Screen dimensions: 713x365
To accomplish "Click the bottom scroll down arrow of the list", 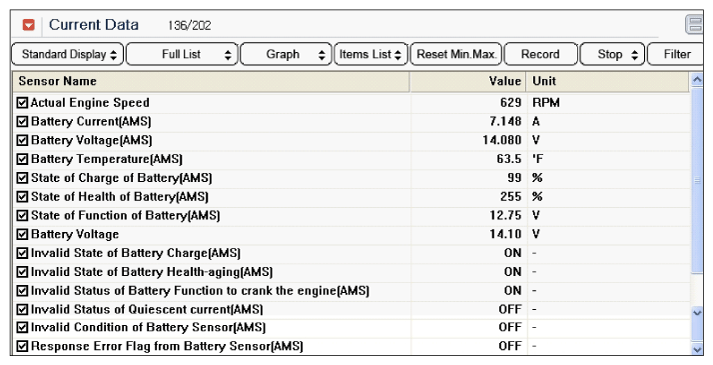I will click(697, 349).
